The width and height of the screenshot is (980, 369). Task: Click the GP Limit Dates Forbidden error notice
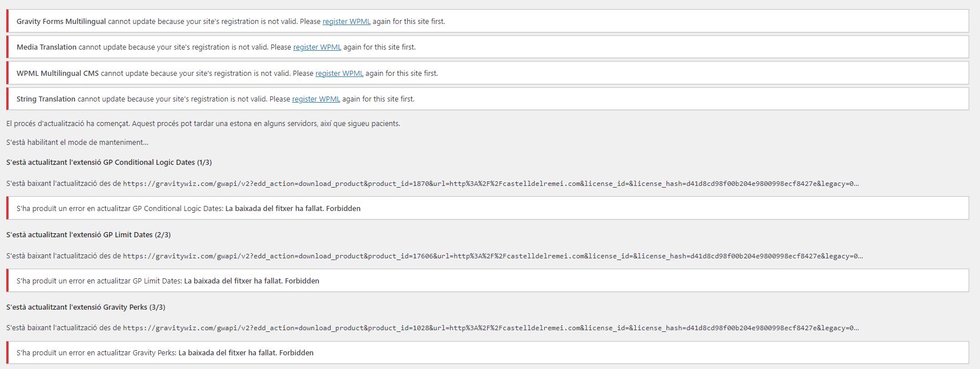[x=488, y=281]
